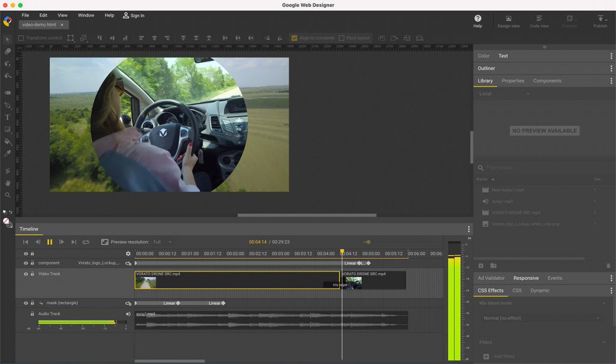Click the stroke/fill color swatch

7,223
